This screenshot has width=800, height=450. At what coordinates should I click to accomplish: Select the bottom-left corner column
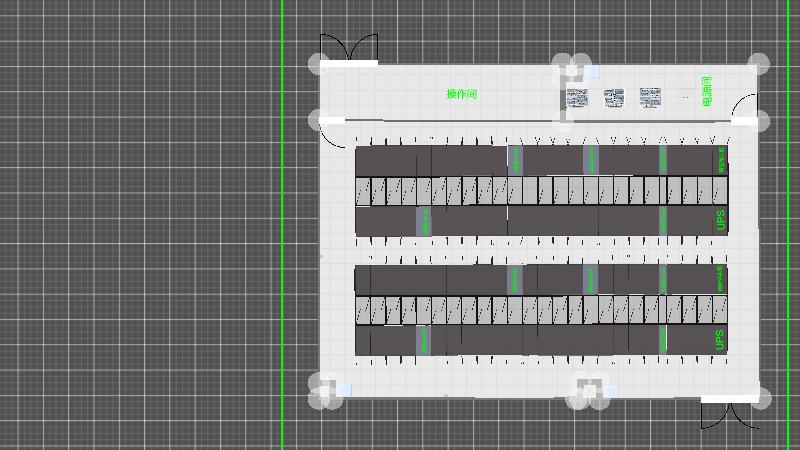[322, 392]
